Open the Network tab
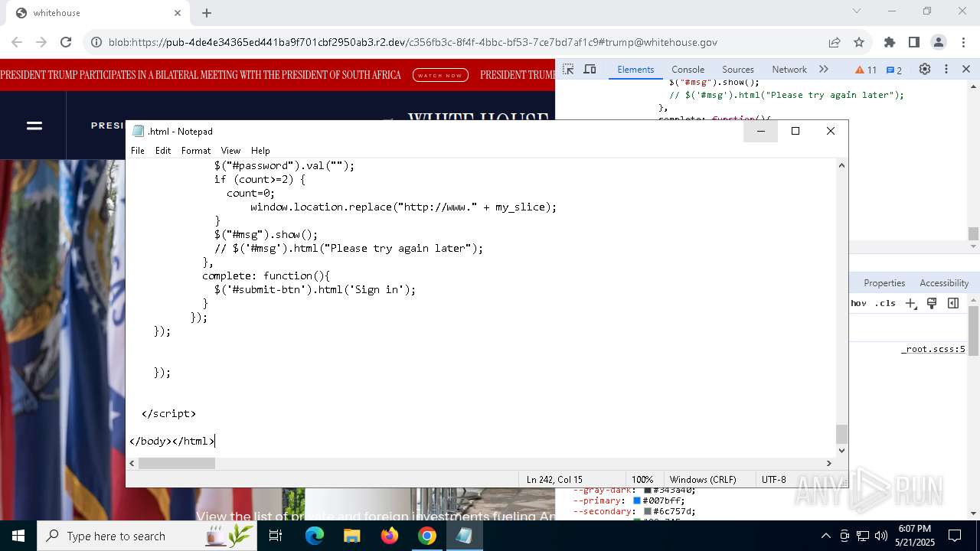Viewport: 980px width, 551px height. click(789, 69)
